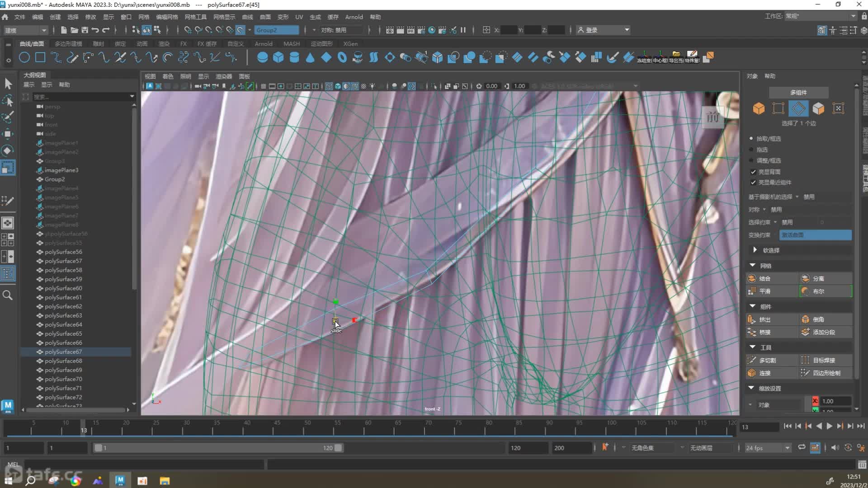868x488 pixels.
Task: Click the Open scene folder icon
Action: pos(74,30)
